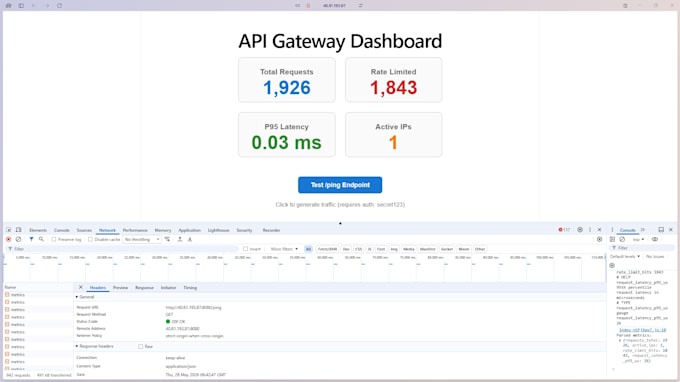Close the request details pane X
Screen dimensions: 680x382
pyautogui.click(x=81, y=287)
